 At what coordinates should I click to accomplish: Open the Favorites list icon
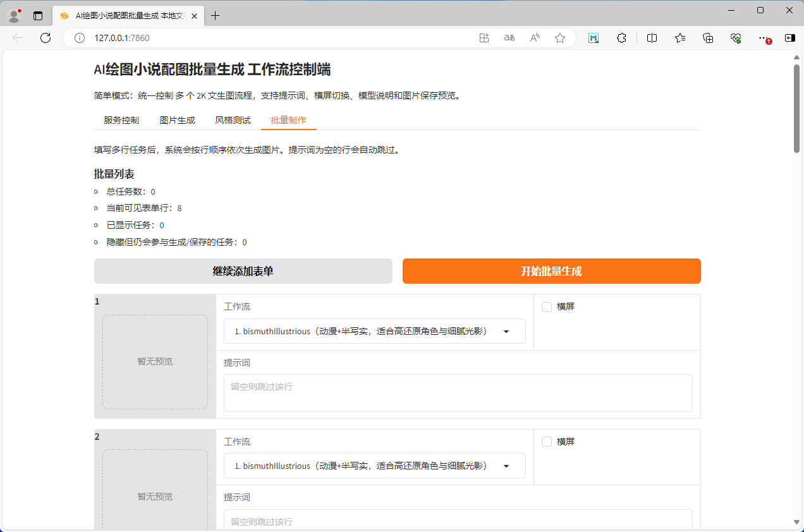[x=680, y=38]
